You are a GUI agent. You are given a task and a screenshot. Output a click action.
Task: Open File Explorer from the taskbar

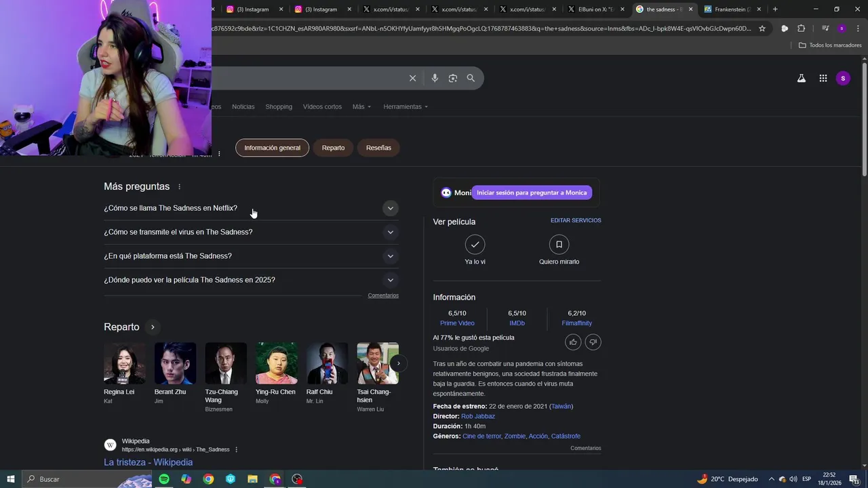click(x=252, y=479)
